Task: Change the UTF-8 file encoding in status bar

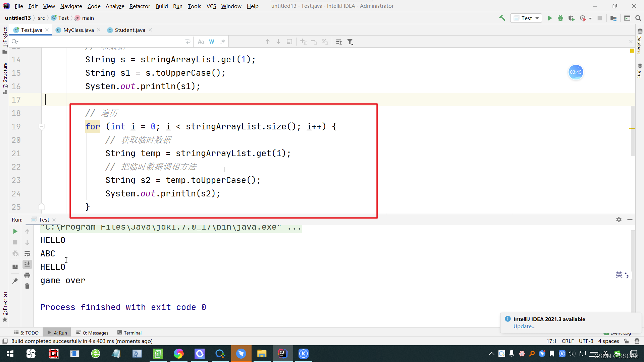Action: [x=586, y=341]
